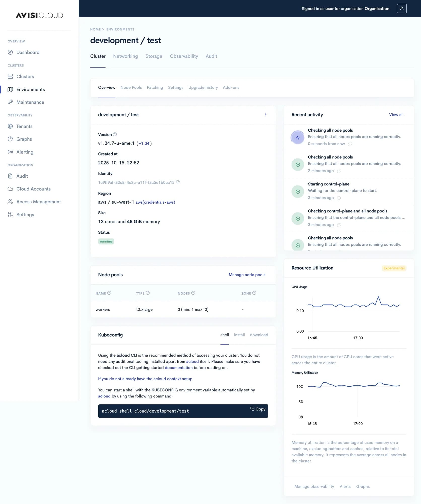Click clock icon next to Starting control-plane time
The image size is (421, 504).
[x=339, y=198]
